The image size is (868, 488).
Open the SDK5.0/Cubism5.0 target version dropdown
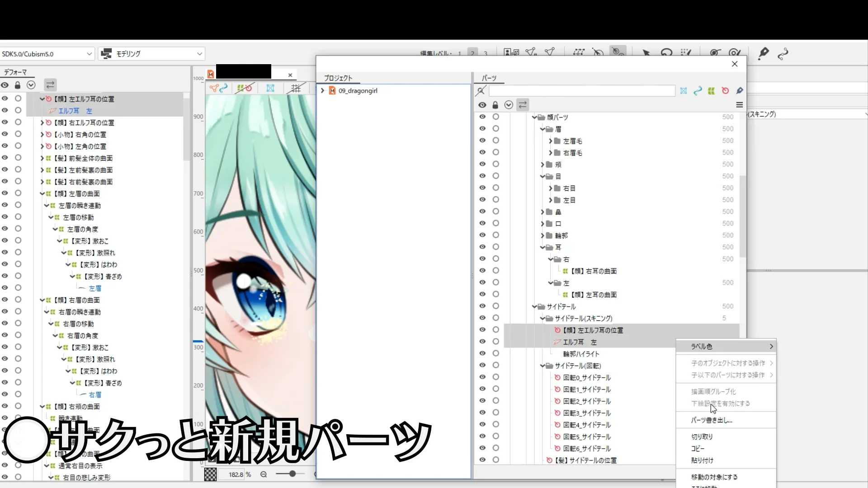[47, 54]
